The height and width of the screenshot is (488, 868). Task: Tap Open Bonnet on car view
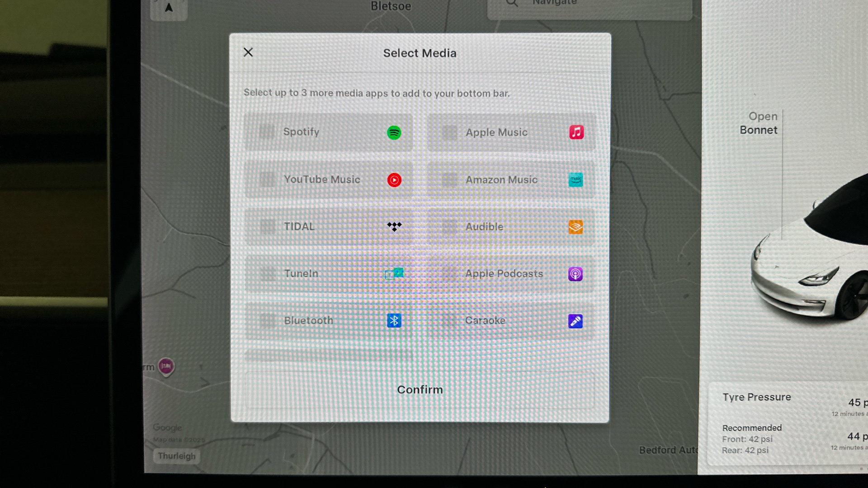759,123
